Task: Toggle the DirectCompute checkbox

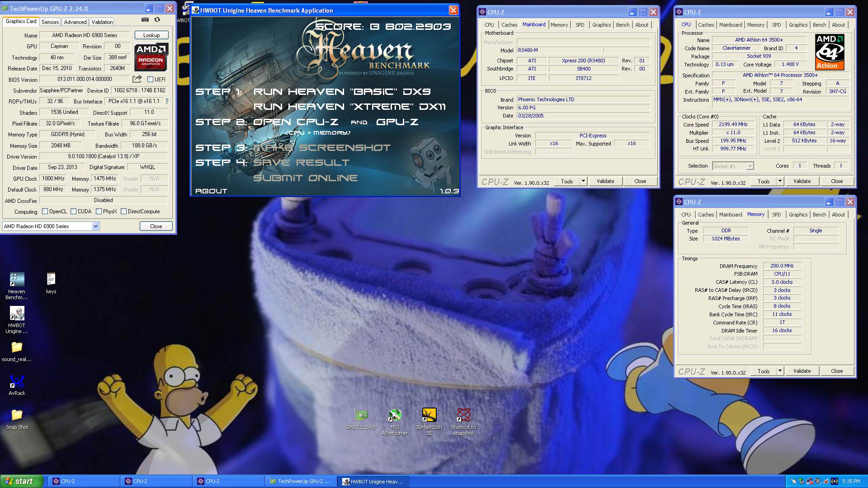Action: click(x=123, y=211)
